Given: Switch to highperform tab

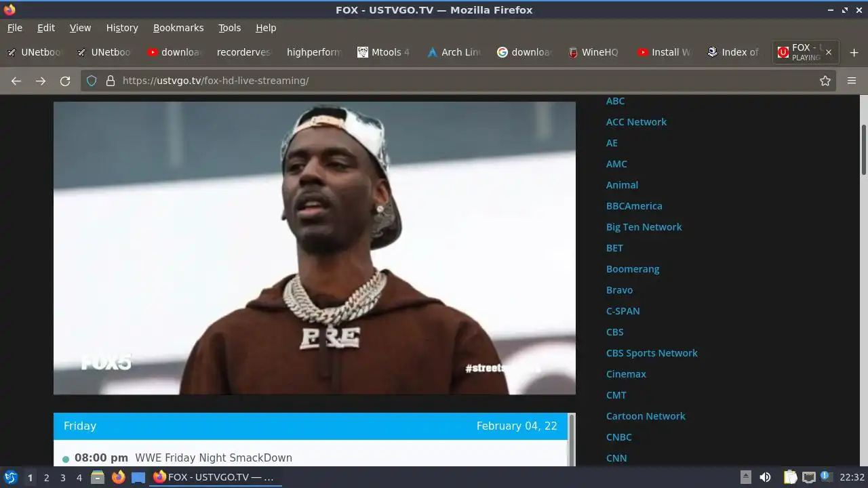Looking at the screenshot, I should point(315,52).
